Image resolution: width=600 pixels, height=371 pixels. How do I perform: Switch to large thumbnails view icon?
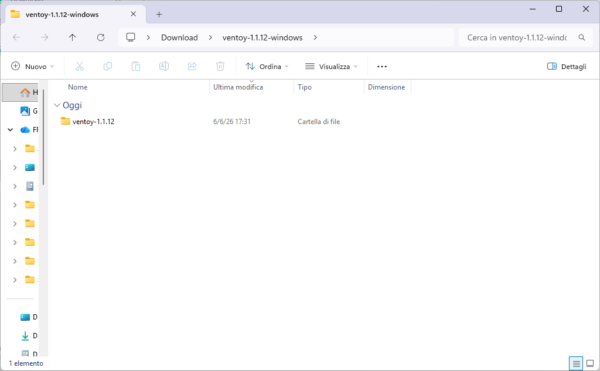[x=590, y=363]
